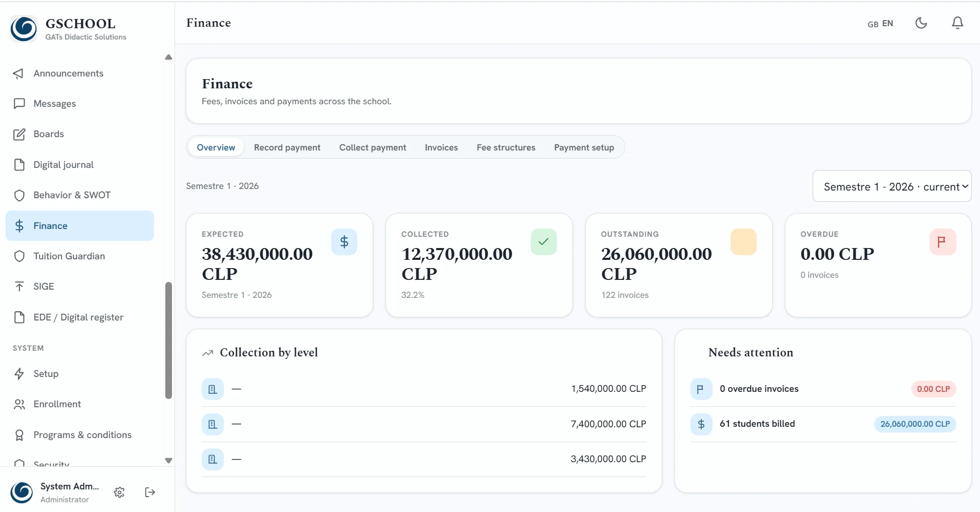The width and height of the screenshot is (980, 512).
Task: Click the 3,430,000.00 CLP level amount
Action: [608, 459]
